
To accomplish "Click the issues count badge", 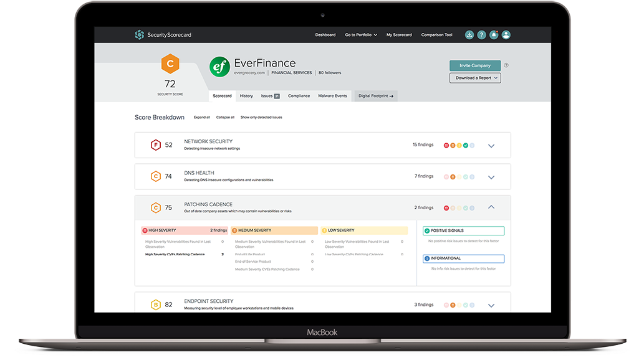I will click(277, 96).
